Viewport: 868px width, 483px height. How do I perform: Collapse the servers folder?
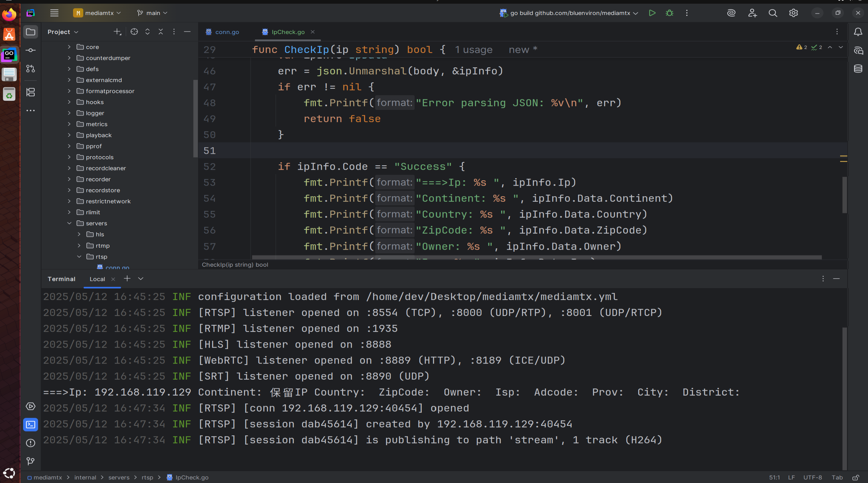tap(69, 223)
